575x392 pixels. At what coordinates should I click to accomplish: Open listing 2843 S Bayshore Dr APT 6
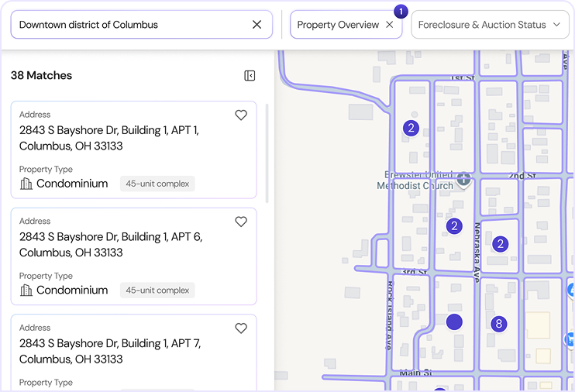[111, 245]
